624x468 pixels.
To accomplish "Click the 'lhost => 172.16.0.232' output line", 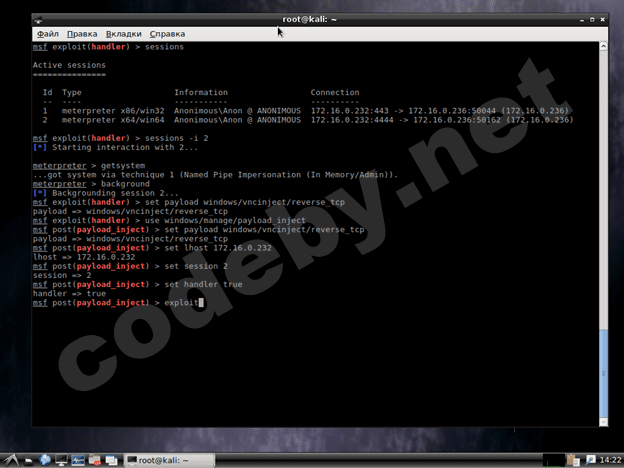I will pos(84,257).
